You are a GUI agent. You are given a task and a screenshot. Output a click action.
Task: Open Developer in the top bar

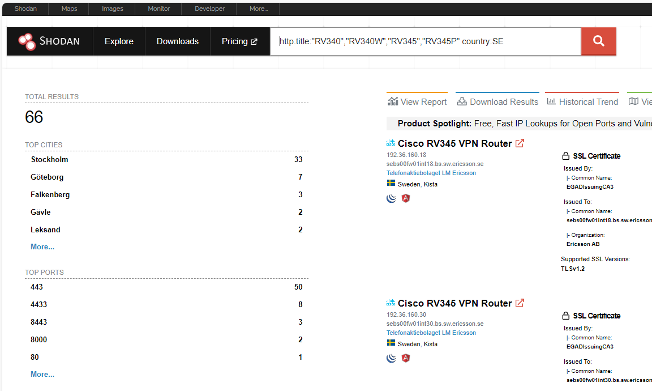click(210, 9)
